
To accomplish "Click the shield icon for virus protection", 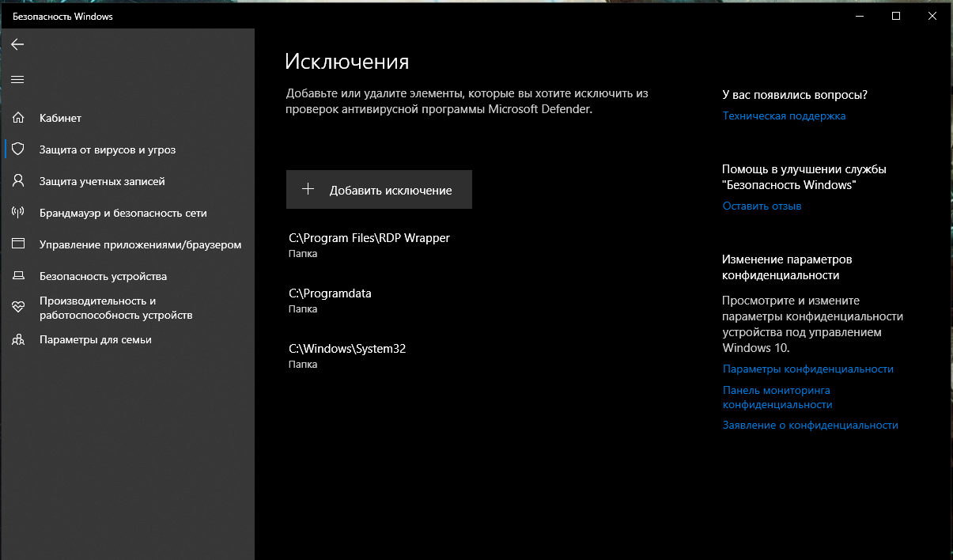I will (x=17, y=149).
